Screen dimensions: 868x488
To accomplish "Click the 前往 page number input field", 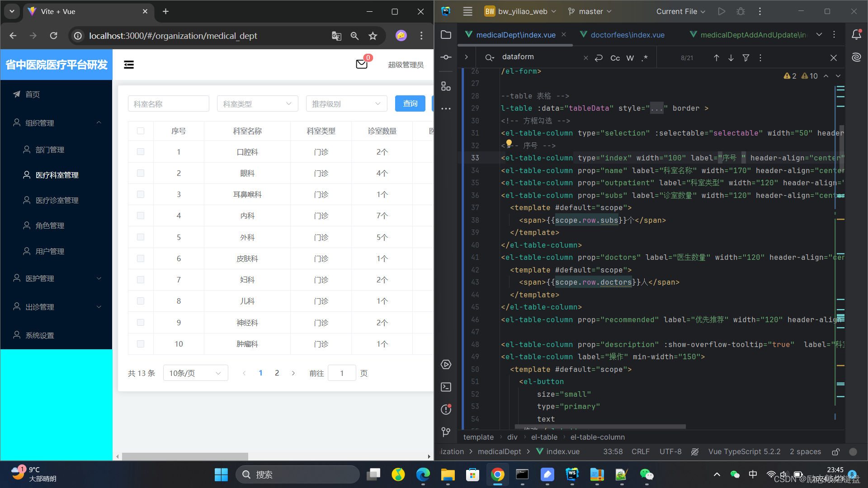I will click(342, 373).
